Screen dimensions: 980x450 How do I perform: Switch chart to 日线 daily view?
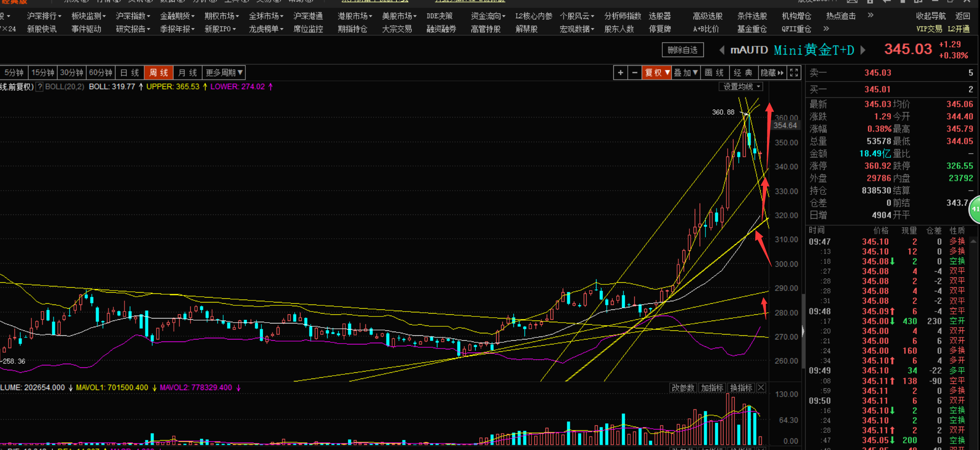click(x=129, y=72)
